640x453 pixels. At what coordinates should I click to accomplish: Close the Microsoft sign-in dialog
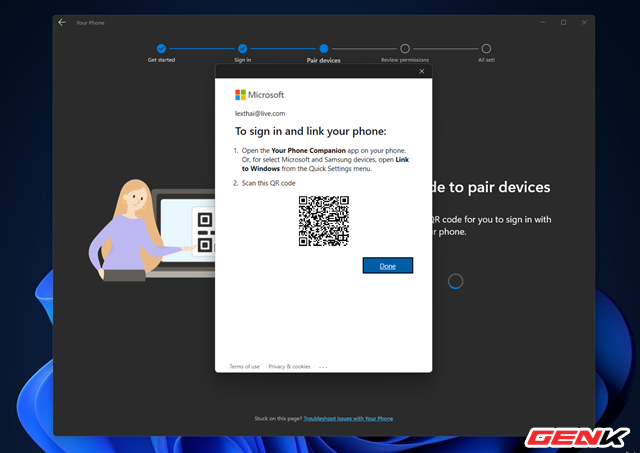(x=422, y=71)
